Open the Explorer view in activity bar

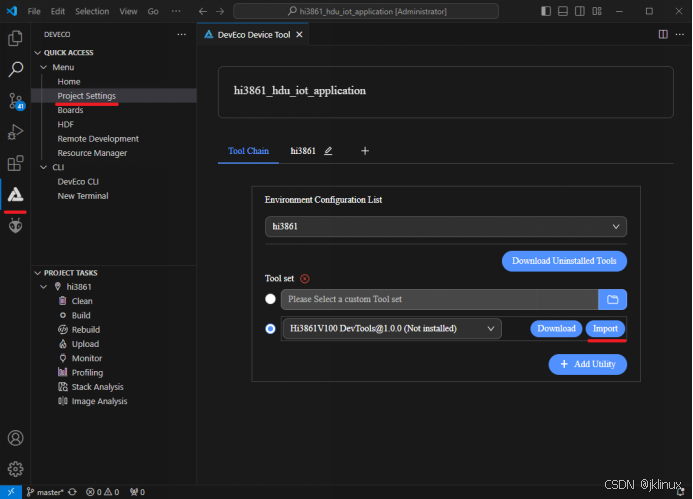pos(15,38)
